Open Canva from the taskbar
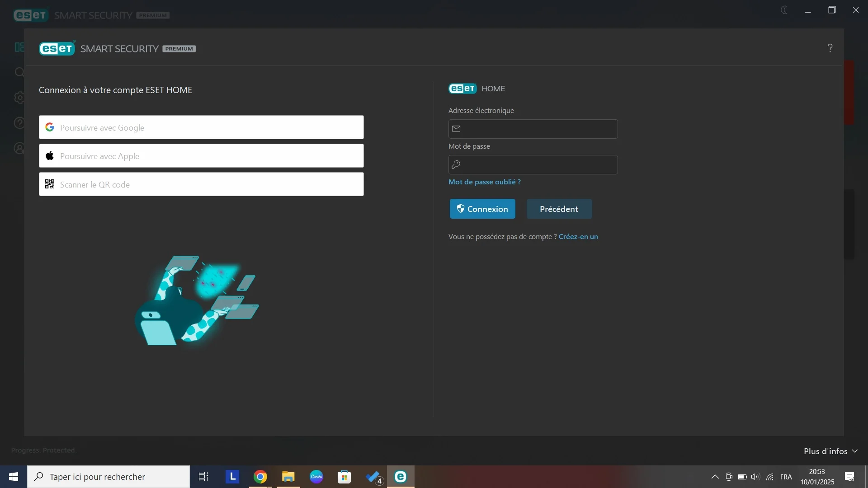The width and height of the screenshot is (868, 488). [316, 477]
